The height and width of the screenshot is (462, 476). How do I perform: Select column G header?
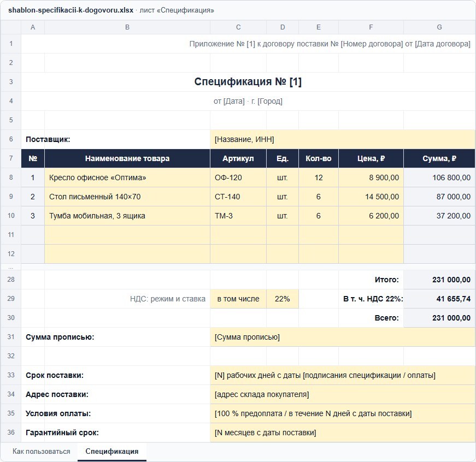[x=439, y=27]
